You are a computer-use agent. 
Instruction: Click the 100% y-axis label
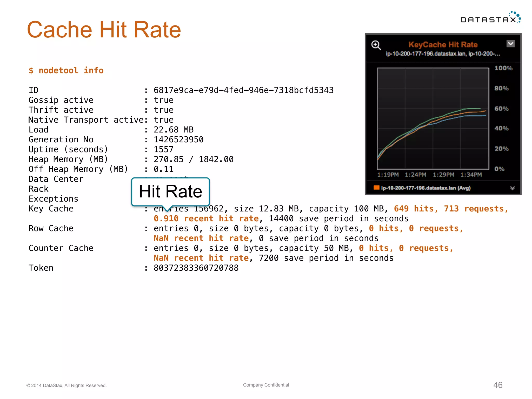coord(503,68)
